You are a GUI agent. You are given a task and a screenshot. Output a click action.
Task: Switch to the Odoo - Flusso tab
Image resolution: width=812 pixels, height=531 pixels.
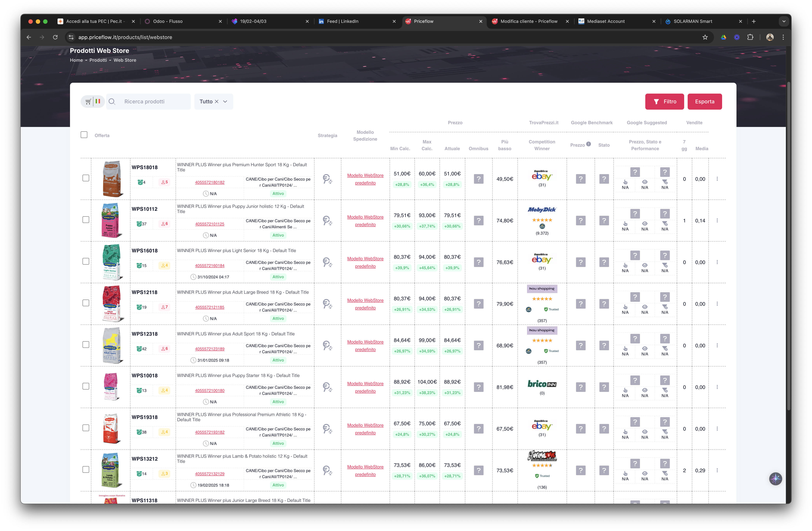183,21
